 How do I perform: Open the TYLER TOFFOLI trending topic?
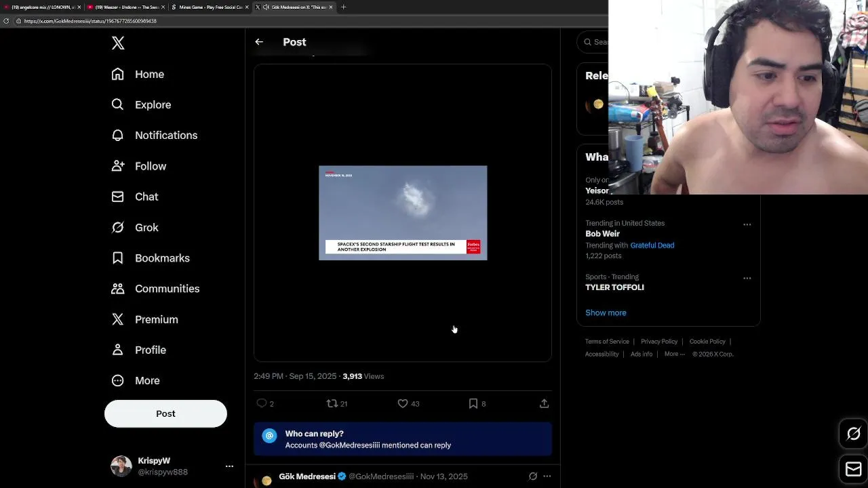coord(614,287)
